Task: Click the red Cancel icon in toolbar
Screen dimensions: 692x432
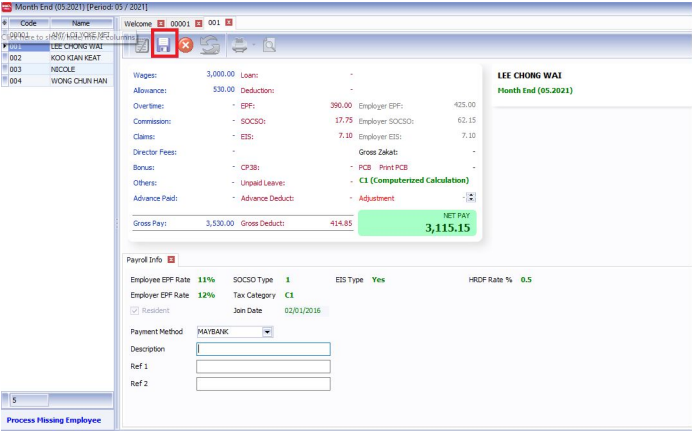Action: [x=186, y=45]
